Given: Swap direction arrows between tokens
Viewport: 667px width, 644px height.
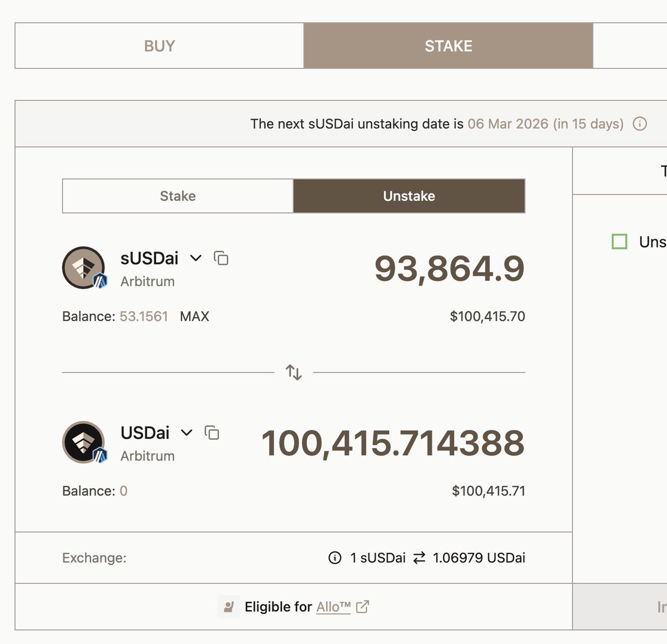Looking at the screenshot, I should pos(293,372).
